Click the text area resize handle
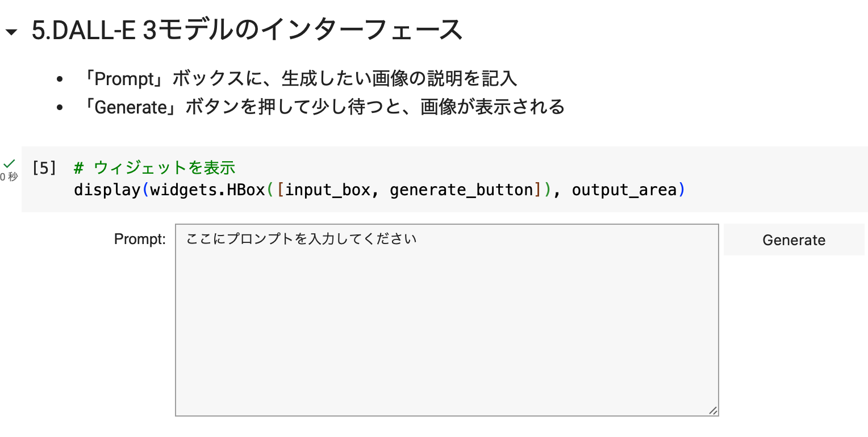Screen dimensions: 868x437 713,410
